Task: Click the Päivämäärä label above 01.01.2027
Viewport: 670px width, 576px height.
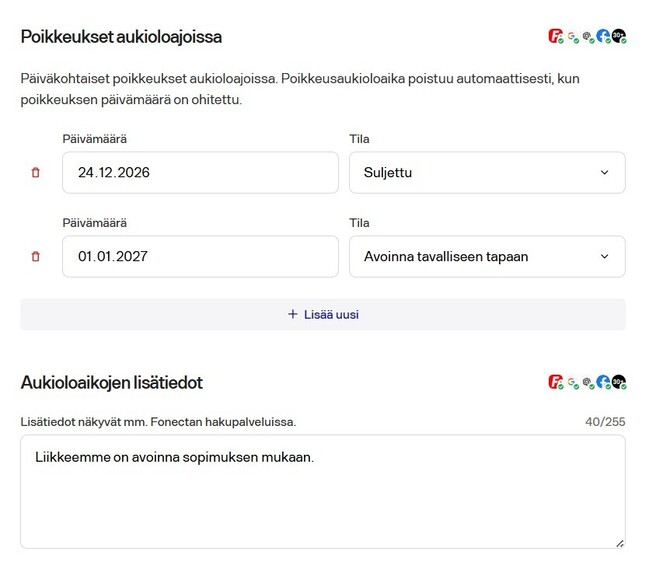Action: [94, 223]
